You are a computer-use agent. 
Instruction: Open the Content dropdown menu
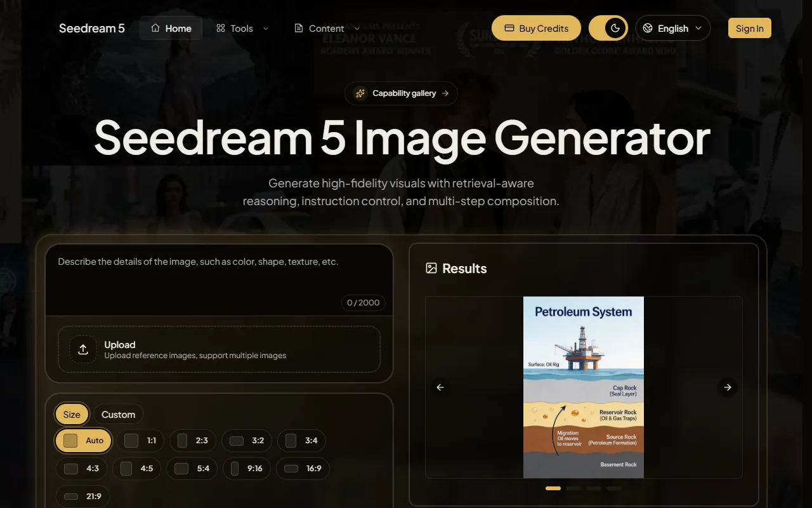coord(327,29)
